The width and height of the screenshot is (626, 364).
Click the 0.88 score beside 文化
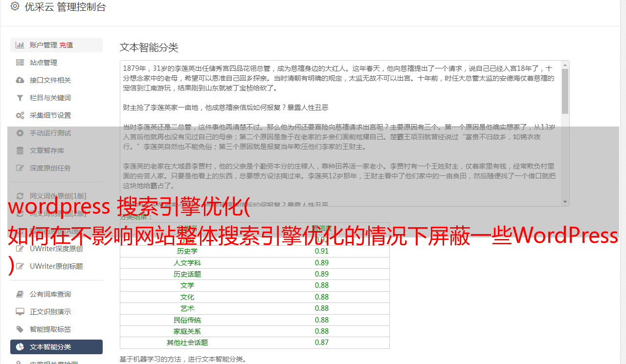pyautogui.click(x=322, y=297)
